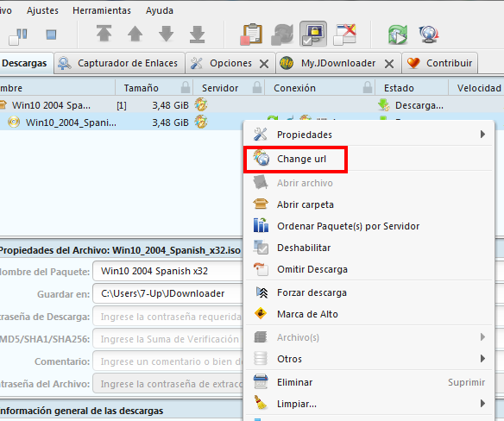Open the Herramientas menu
Viewport: 504px width, 421px height.
pos(102,10)
